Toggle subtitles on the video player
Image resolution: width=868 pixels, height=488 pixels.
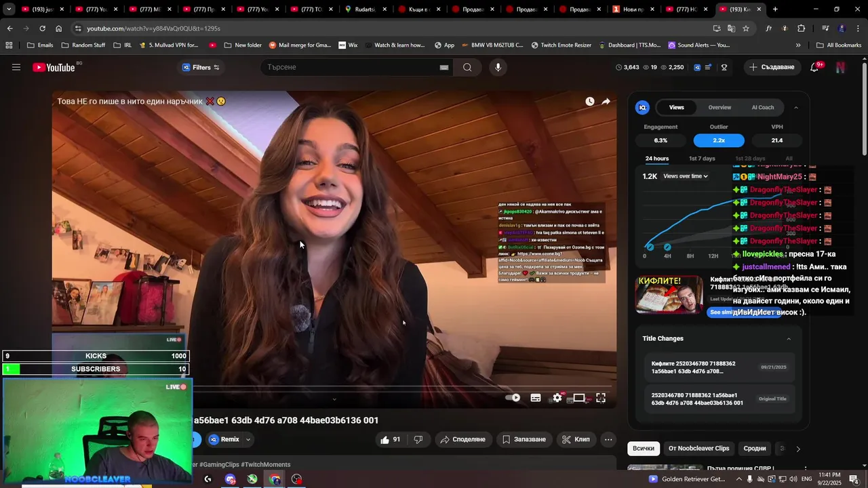(536, 398)
